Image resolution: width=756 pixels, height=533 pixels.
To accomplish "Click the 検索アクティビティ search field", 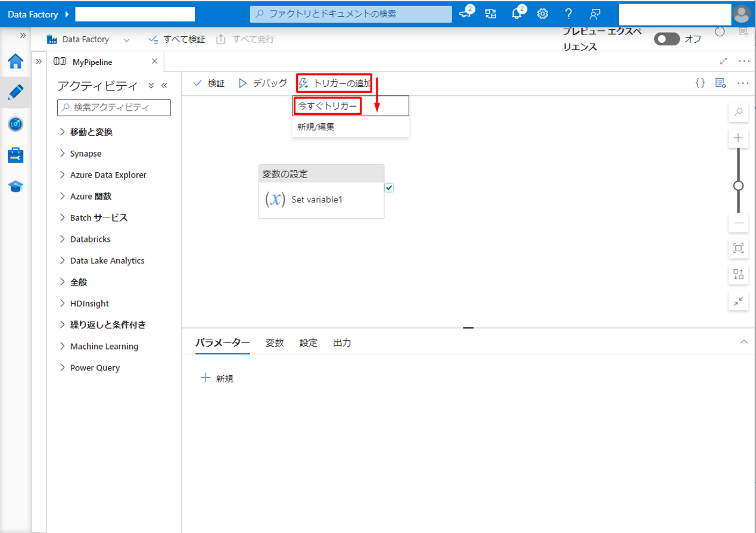I will point(114,107).
